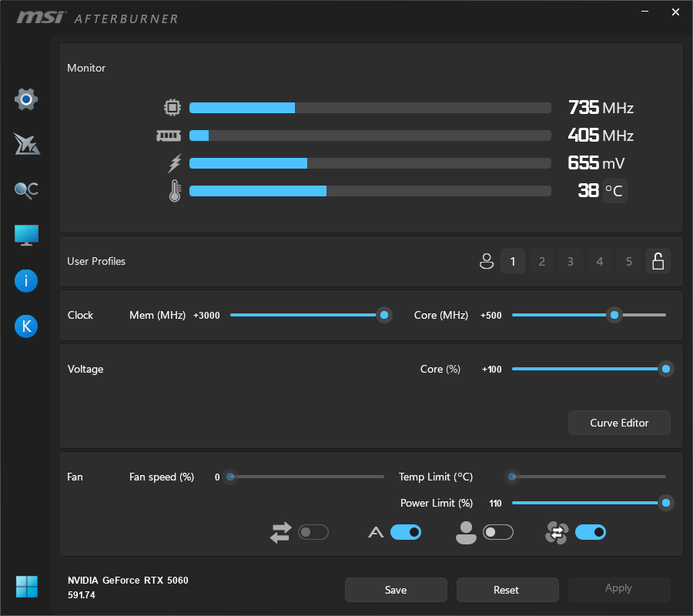Open the hardware monitor monitor-screen icon

tap(25, 235)
